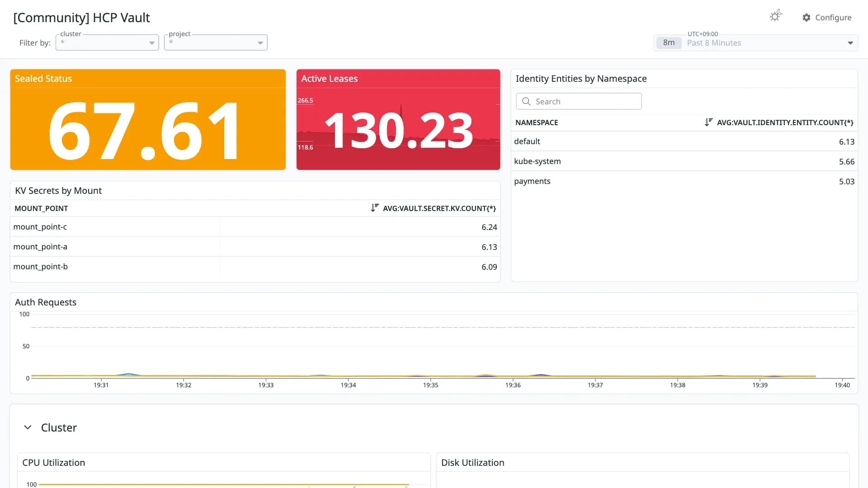Click the 6.24 value for mount_point-c

(489, 227)
